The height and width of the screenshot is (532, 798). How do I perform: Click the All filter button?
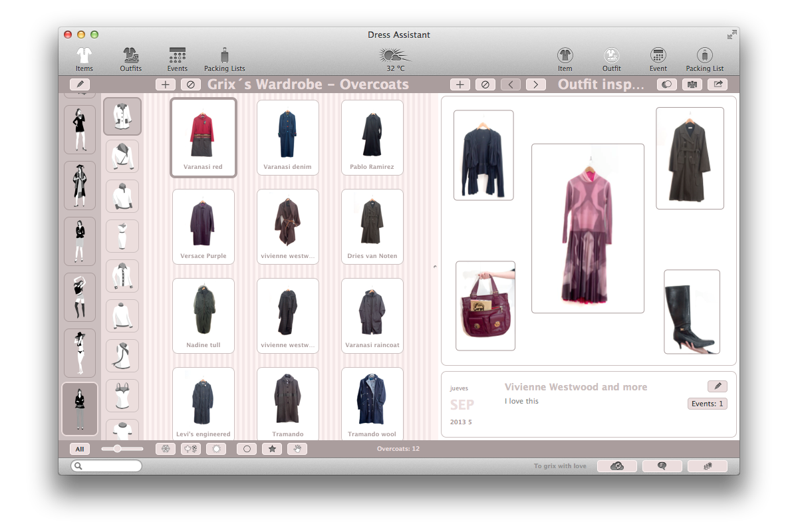pos(79,449)
